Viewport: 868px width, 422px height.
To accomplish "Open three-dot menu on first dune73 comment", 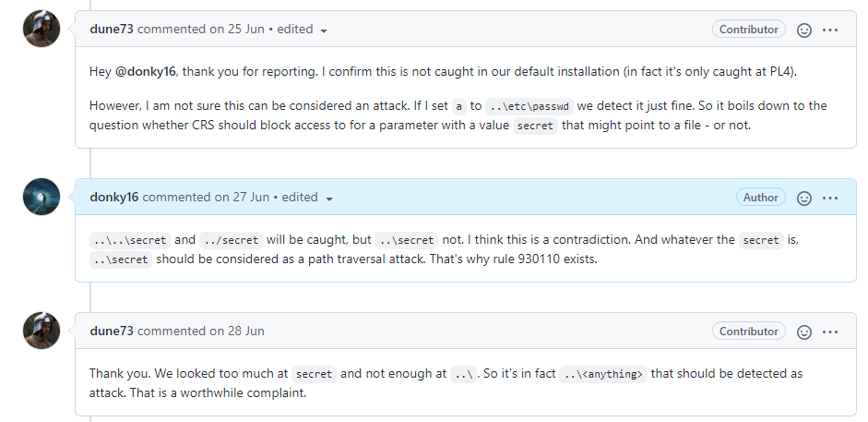I will (830, 30).
